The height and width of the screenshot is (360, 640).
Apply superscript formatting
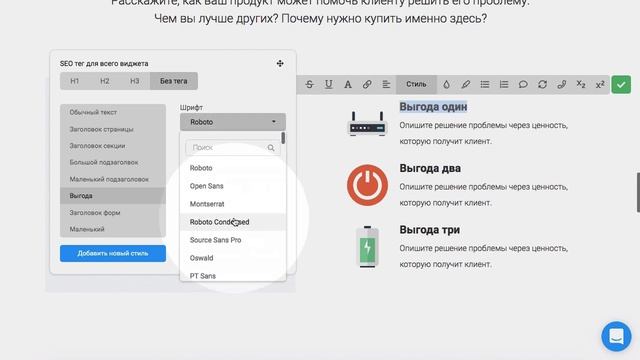pyautogui.click(x=600, y=84)
